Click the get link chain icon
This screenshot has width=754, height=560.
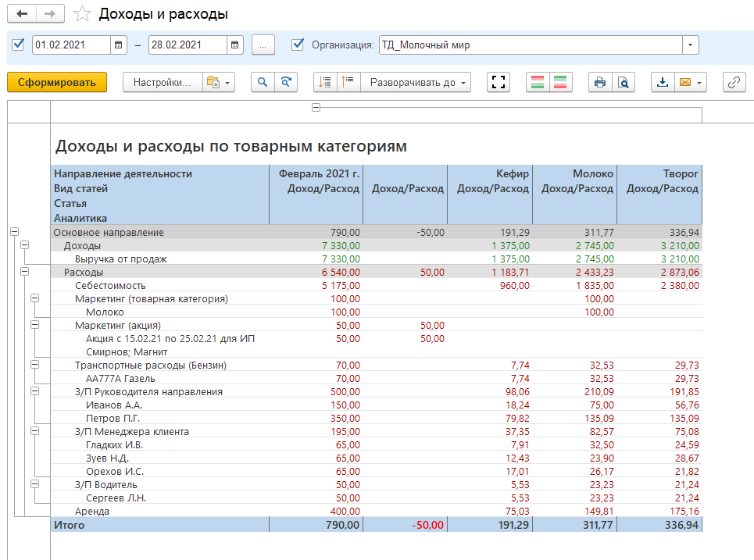click(734, 82)
